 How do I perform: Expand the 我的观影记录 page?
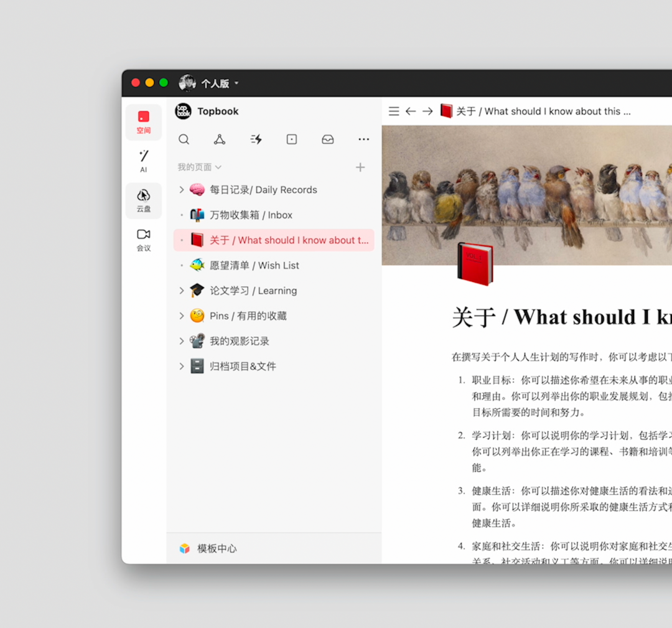pos(181,341)
